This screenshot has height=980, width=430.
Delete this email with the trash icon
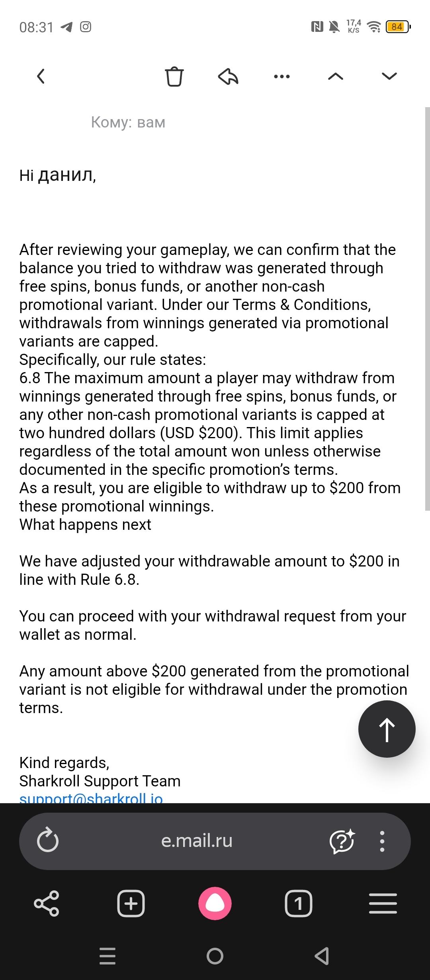click(x=174, y=76)
